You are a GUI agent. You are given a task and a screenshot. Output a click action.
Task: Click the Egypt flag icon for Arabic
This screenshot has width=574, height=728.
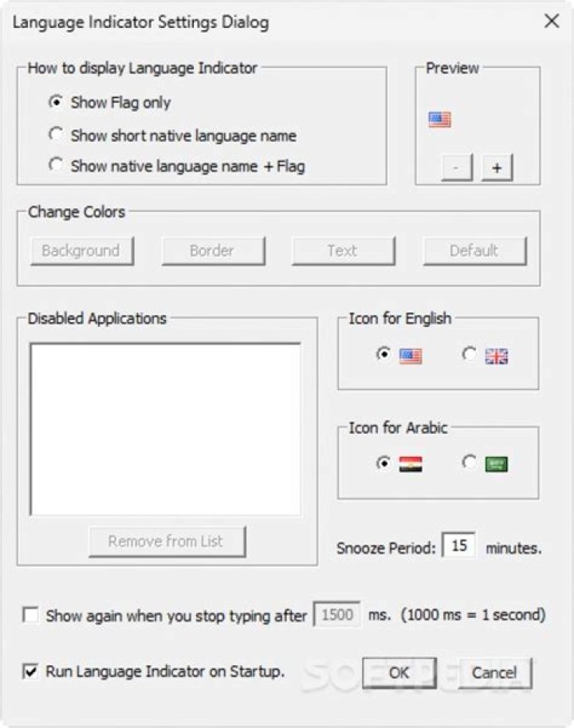(x=411, y=464)
